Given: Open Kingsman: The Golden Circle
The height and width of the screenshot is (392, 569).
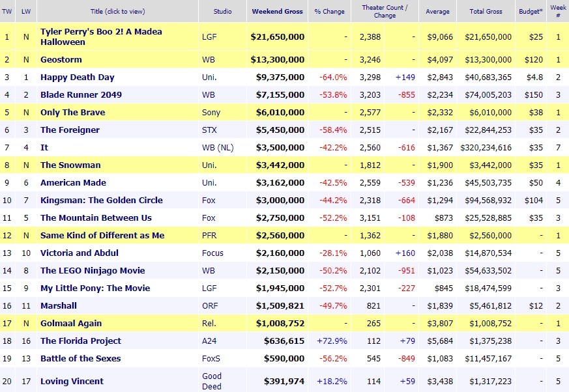Looking at the screenshot, I should [x=102, y=200].
